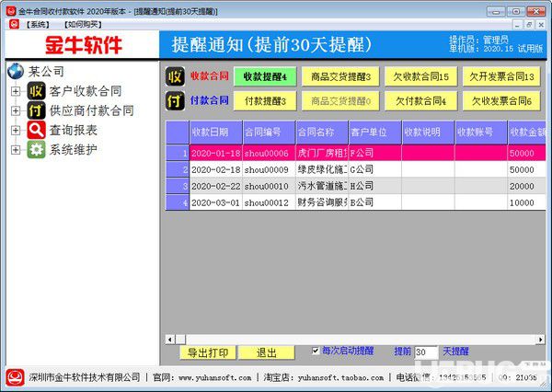This screenshot has height=392, width=552.
Task: Click the 收 icon for 客户收款合同
Action: tap(37, 91)
